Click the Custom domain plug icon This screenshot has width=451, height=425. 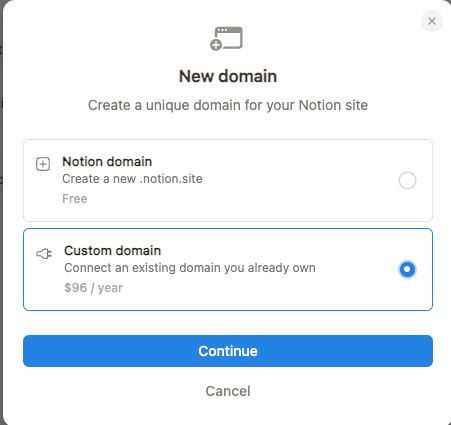click(44, 254)
